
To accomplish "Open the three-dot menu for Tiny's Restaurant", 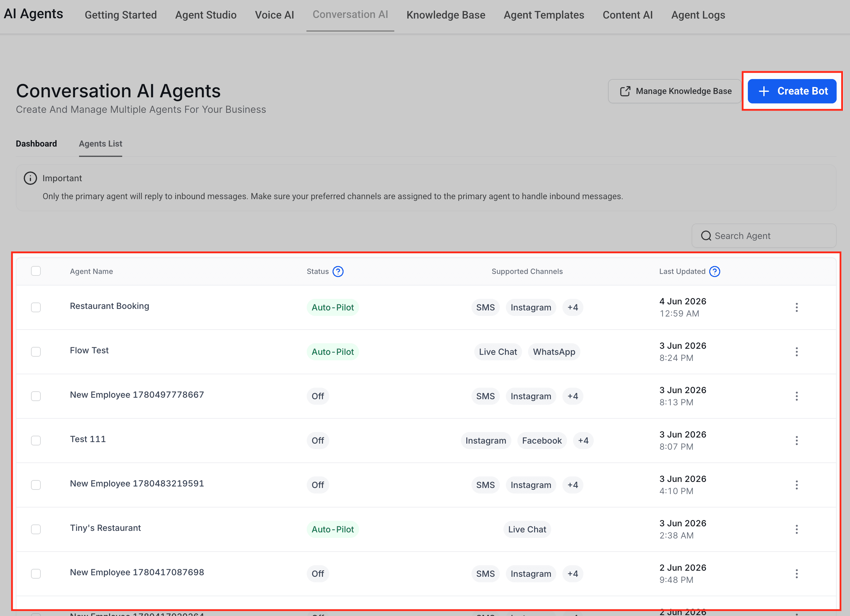I will (797, 529).
